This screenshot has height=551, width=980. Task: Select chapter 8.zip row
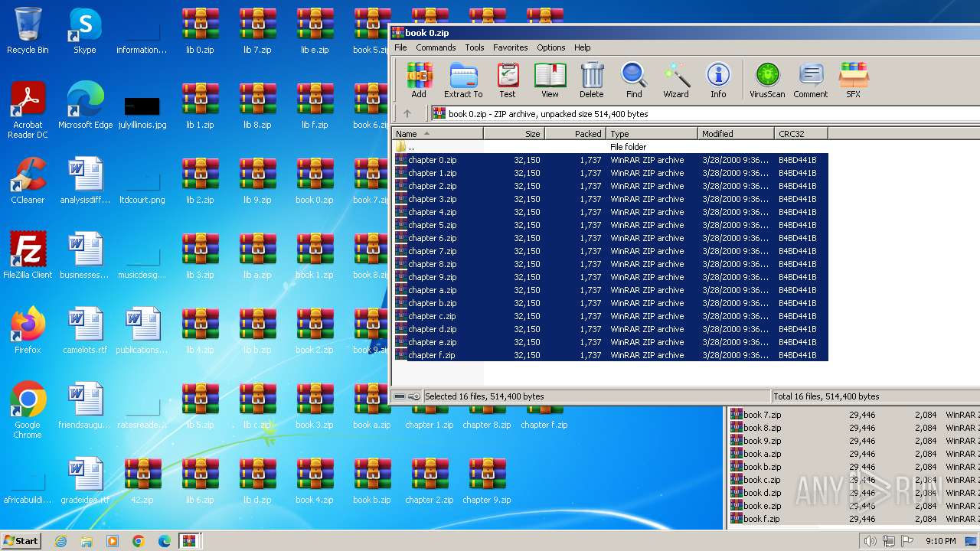(611, 264)
